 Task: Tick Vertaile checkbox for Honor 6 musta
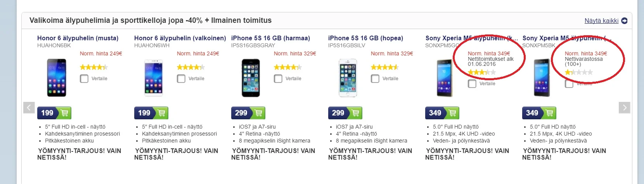[84, 79]
